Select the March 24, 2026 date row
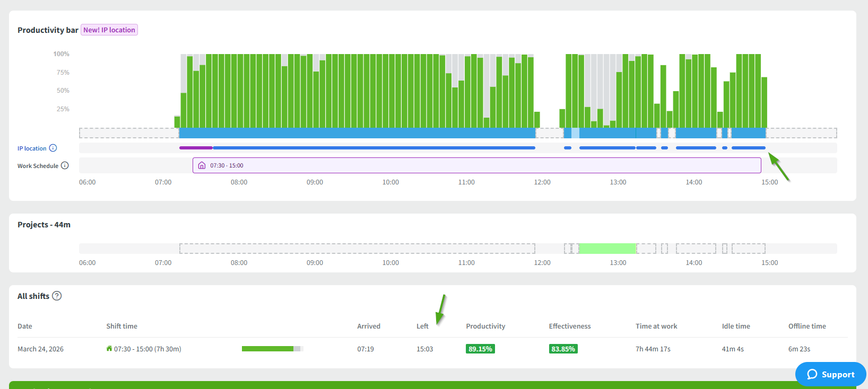This screenshot has height=389, width=868. [x=40, y=349]
